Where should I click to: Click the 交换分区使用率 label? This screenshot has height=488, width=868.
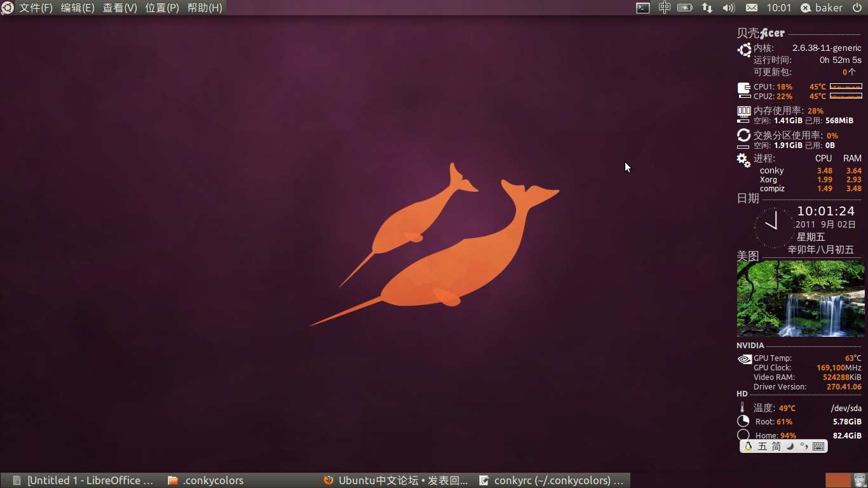[x=788, y=135]
